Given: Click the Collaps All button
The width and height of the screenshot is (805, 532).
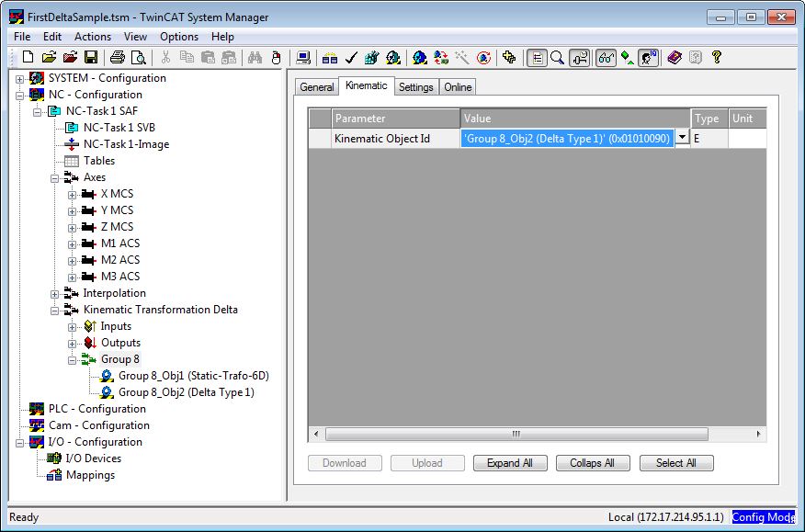Looking at the screenshot, I should click(593, 463).
